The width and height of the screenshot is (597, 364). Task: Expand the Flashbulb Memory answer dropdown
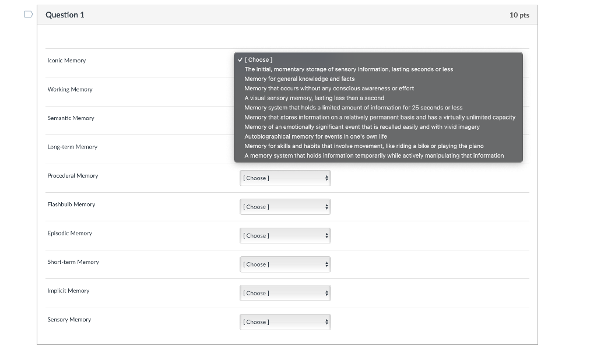point(286,207)
